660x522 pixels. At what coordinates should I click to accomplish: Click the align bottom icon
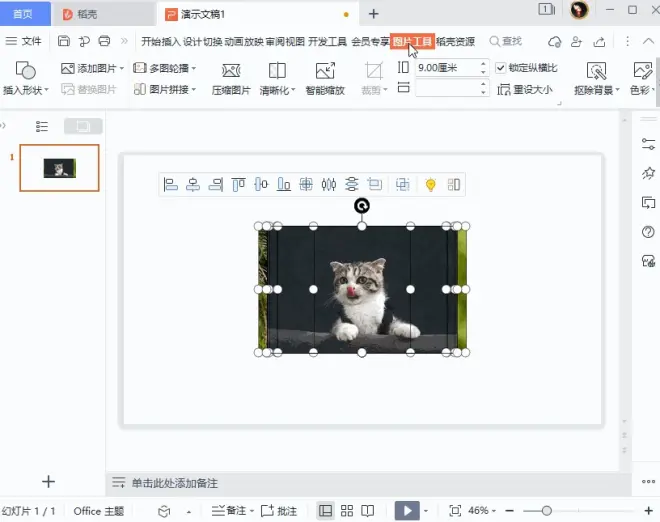(284, 184)
